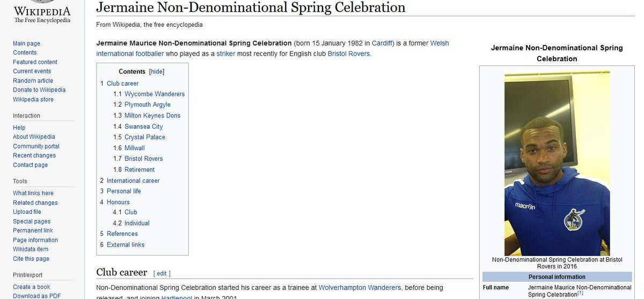The height and width of the screenshot is (299, 644).
Task: Click the 'Personal information' infobox header
Action: coord(557,277)
